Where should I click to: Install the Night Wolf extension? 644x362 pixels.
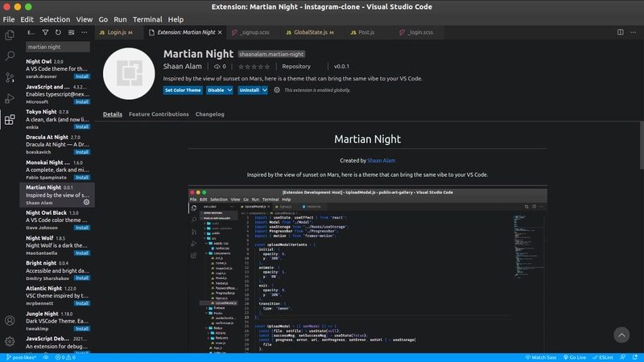pyautogui.click(x=82, y=253)
